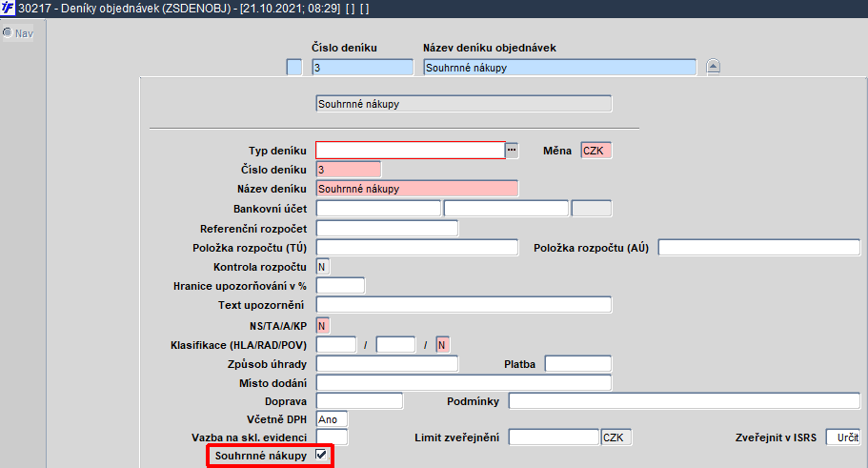Click the top Název deníku objednávek cell

pyautogui.click(x=559, y=67)
